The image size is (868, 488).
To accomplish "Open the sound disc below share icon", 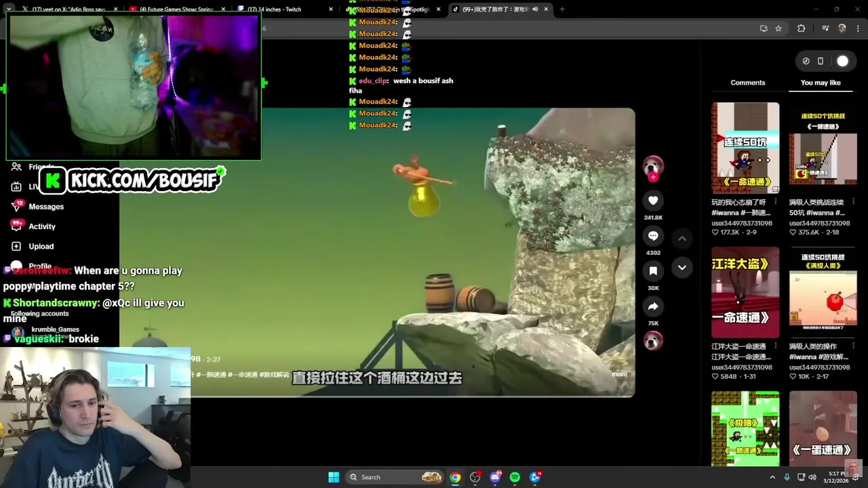I will (653, 341).
